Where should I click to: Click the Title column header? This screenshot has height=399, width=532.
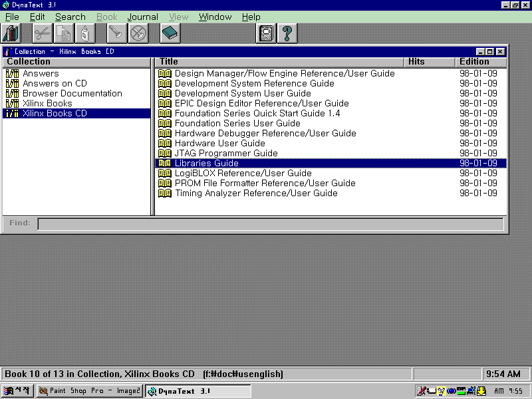(279, 62)
